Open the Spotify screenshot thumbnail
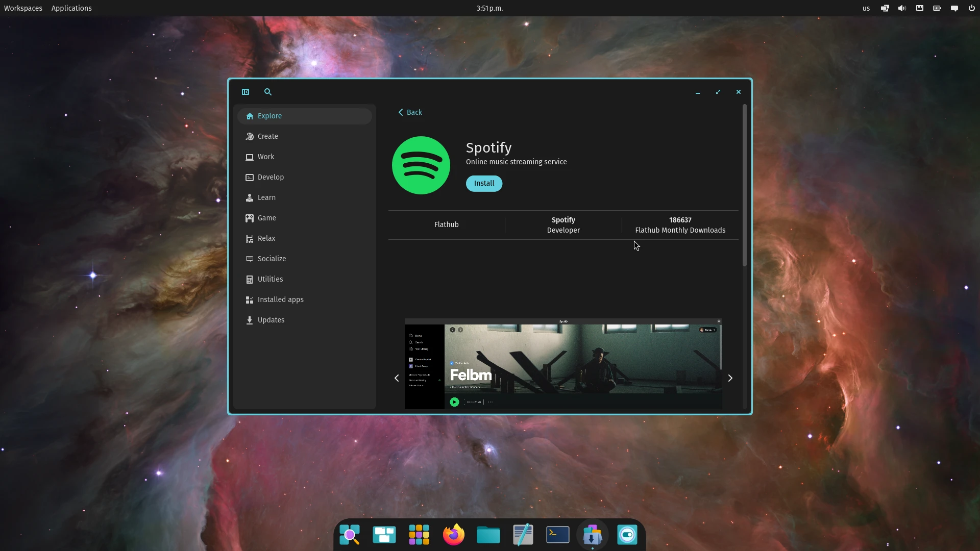This screenshot has height=551, width=980. [x=563, y=364]
